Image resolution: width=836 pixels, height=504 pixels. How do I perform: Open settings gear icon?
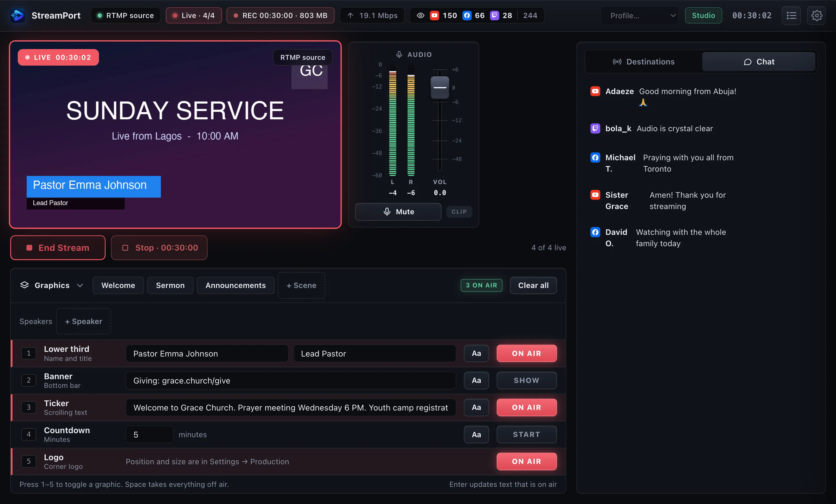point(816,16)
